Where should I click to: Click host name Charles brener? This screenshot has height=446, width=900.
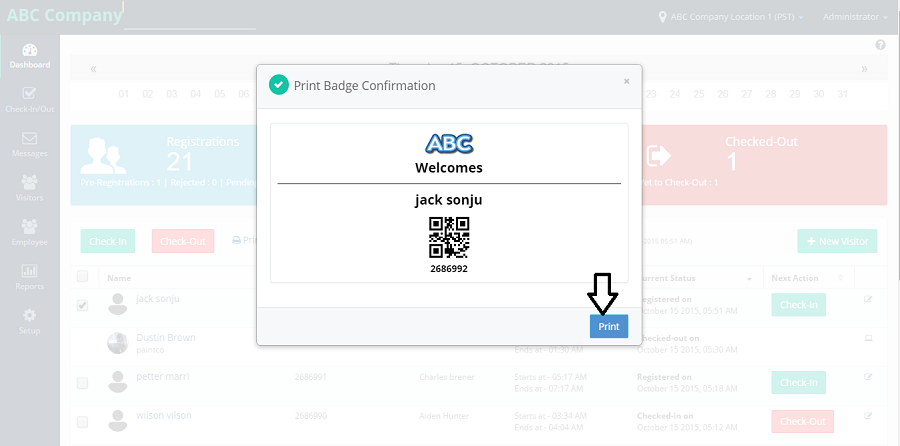click(447, 377)
